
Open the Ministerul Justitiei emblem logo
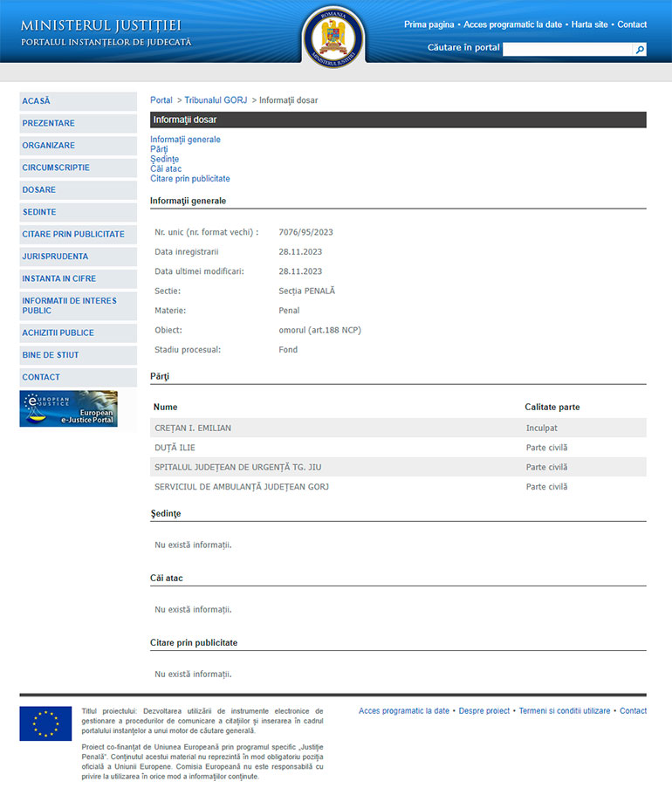point(333,38)
